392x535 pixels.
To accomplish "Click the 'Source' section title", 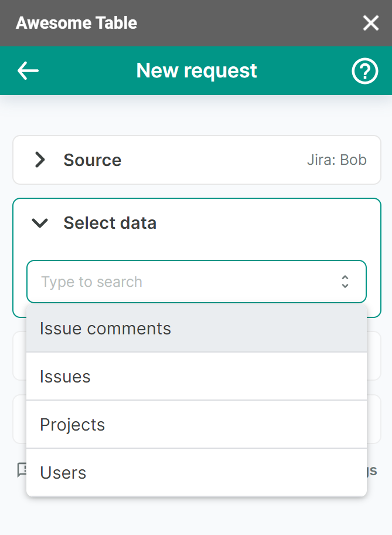I will point(92,160).
